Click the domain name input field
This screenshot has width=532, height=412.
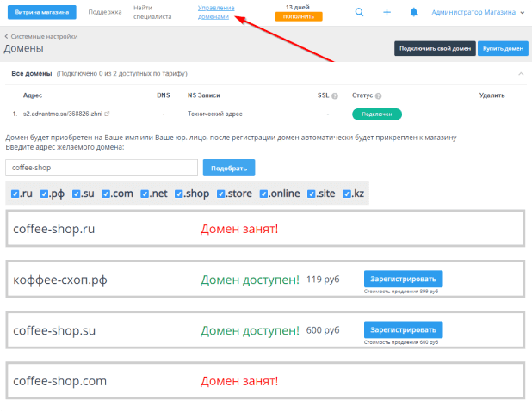pyautogui.click(x=102, y=168)
